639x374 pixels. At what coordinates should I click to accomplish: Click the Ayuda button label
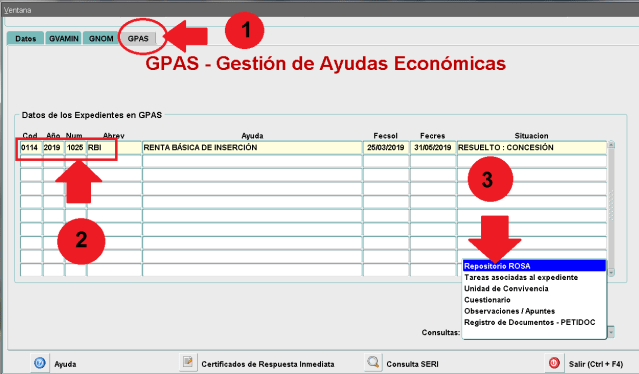[65, 364]
